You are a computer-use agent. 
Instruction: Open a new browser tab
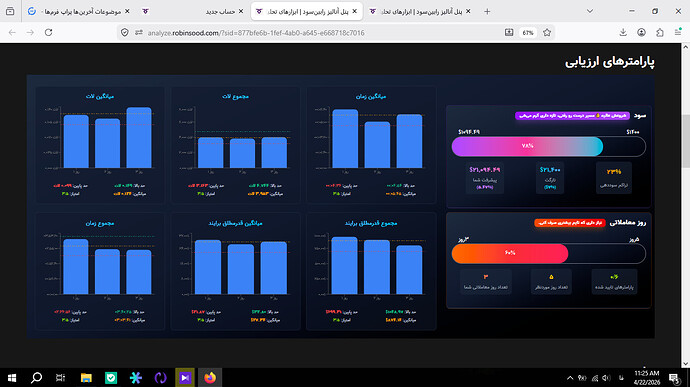[x=487, y=11]
